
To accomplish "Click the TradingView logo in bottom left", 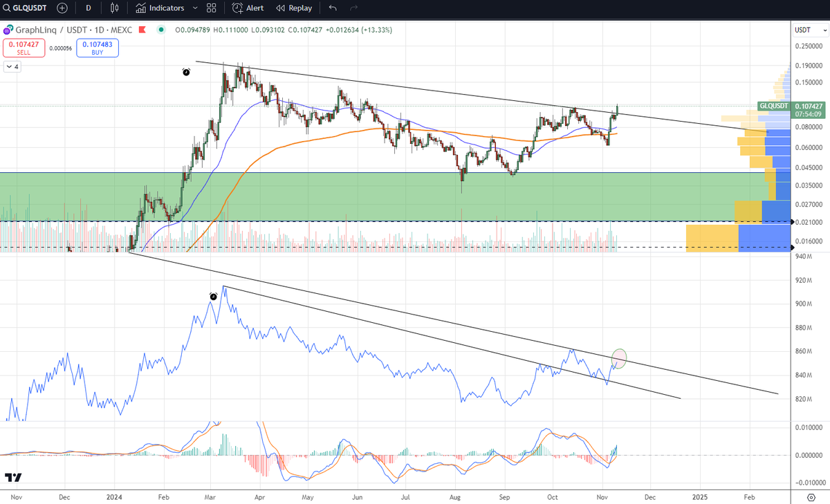I will click(12, 478).
